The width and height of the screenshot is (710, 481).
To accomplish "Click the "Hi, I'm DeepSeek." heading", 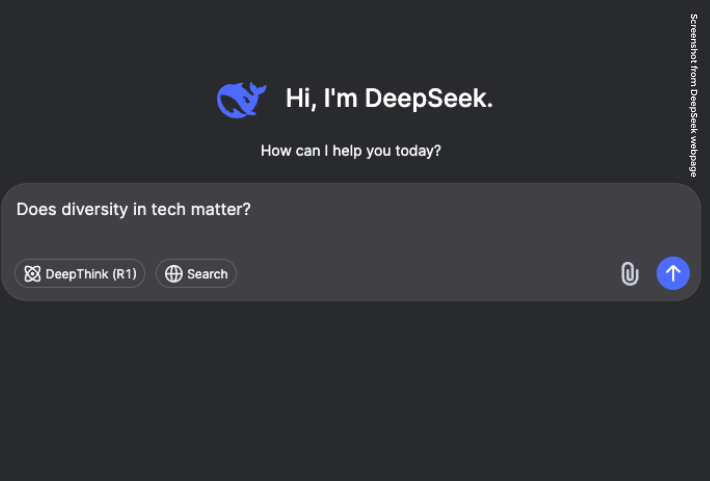I will pos(389,98).
